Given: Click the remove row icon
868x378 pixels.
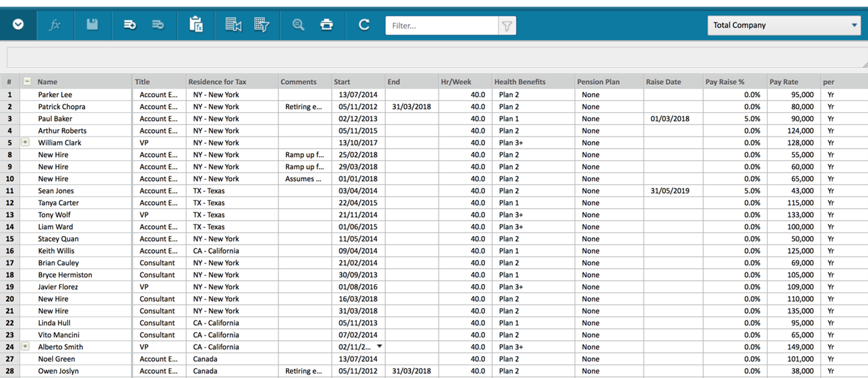Looking at the screenshot, I should pos(158,25).
